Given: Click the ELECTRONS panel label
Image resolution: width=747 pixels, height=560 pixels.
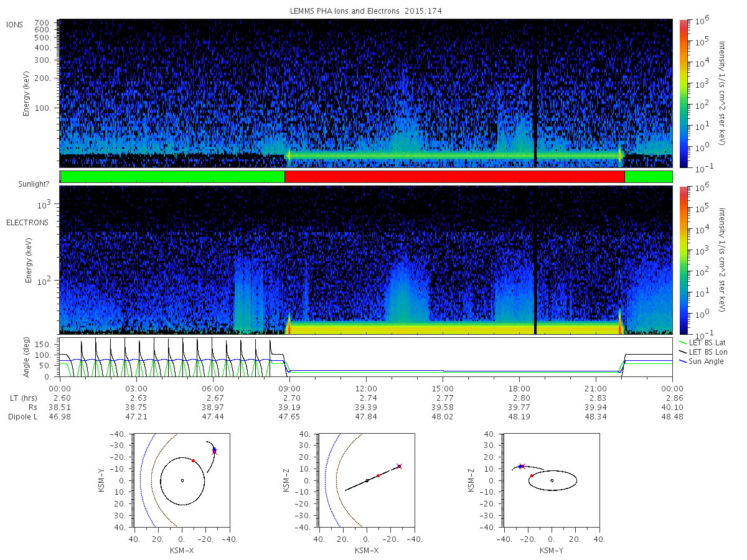Looking at the screenshot, I should point(27,223).
